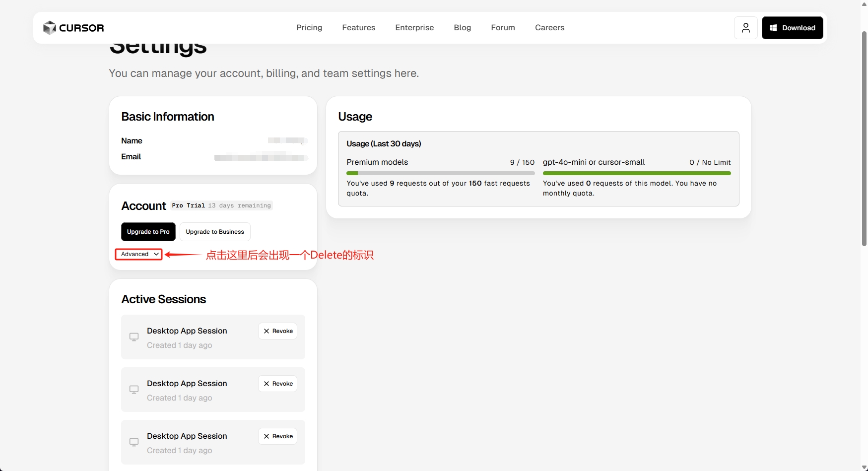Click the scrollbar down arrow
This screenshot has width=868, height=471.
click(864, 467)
